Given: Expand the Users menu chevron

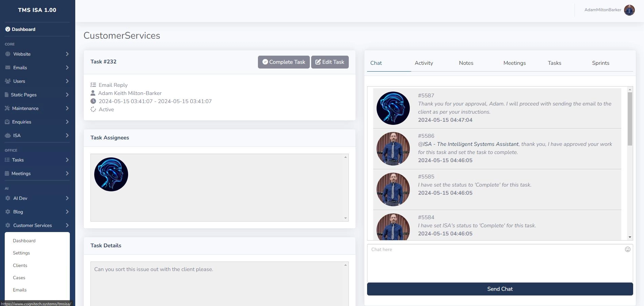Looking at the screenshot, I should (x=67, y=81).
